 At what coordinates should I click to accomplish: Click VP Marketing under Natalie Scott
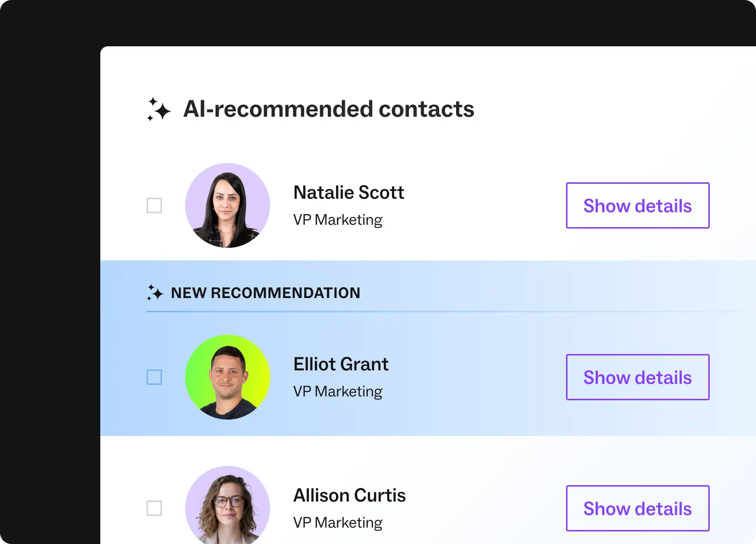click(338, 219)
